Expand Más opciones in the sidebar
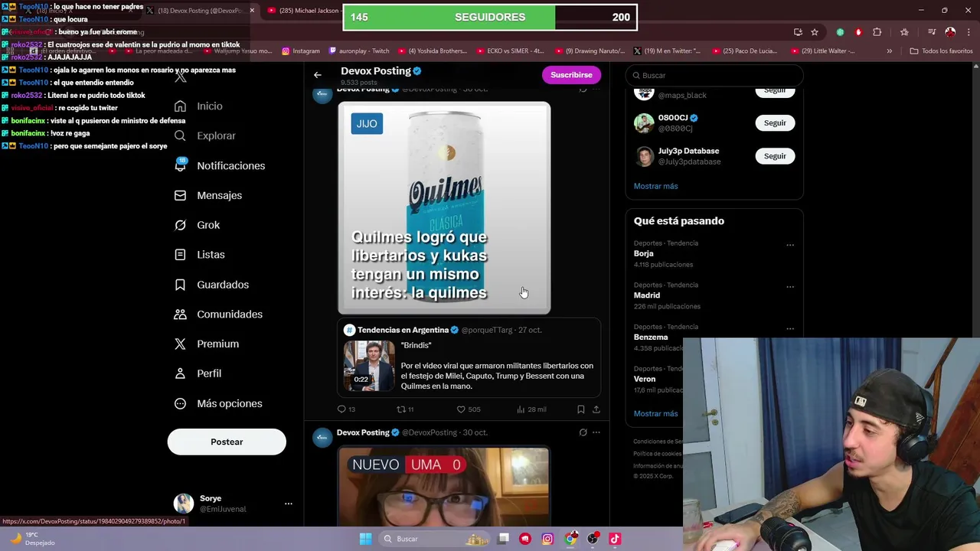980x551 pixels. 218,403
